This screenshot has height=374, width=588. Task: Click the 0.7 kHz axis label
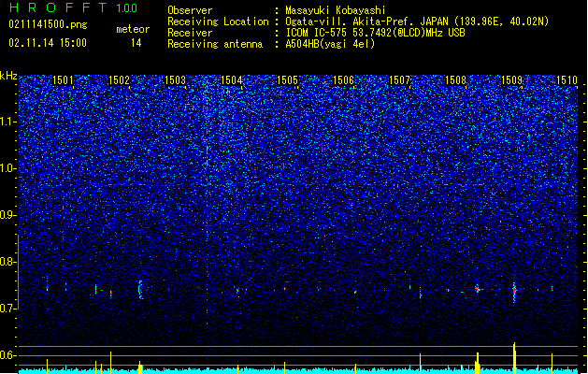point(7,309)
